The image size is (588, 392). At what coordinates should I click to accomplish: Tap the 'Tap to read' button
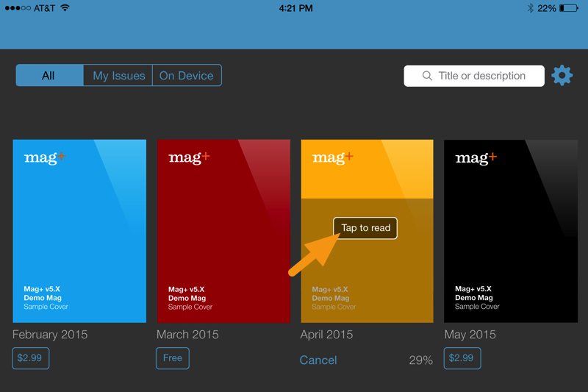(x=365, y=228)
